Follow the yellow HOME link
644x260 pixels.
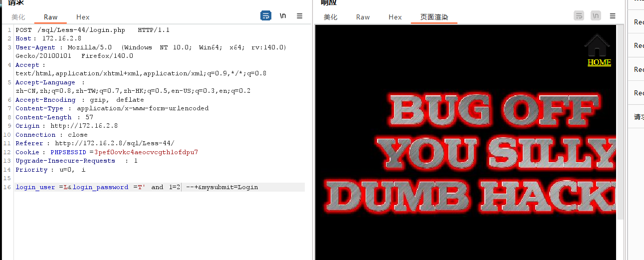(x=599, y=62)
